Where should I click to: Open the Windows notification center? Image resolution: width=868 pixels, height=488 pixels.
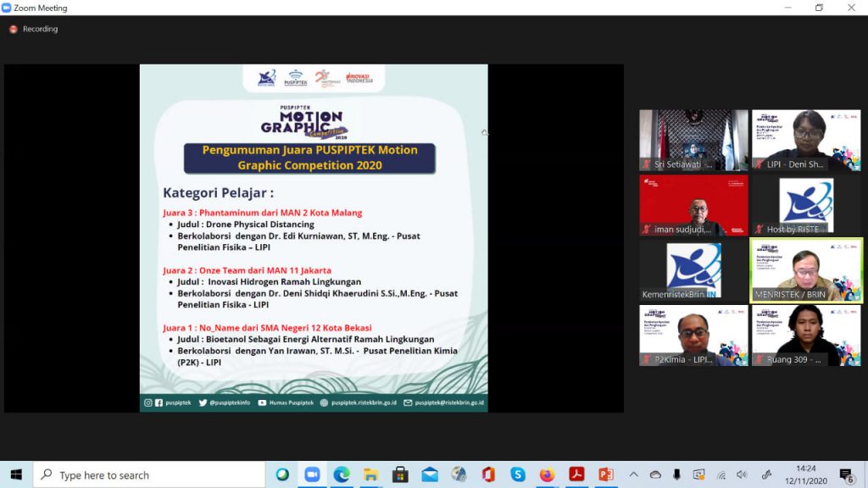846,474
